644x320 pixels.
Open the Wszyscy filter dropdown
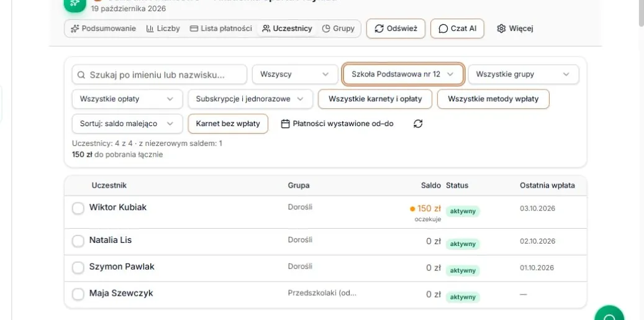click(295, 75)
